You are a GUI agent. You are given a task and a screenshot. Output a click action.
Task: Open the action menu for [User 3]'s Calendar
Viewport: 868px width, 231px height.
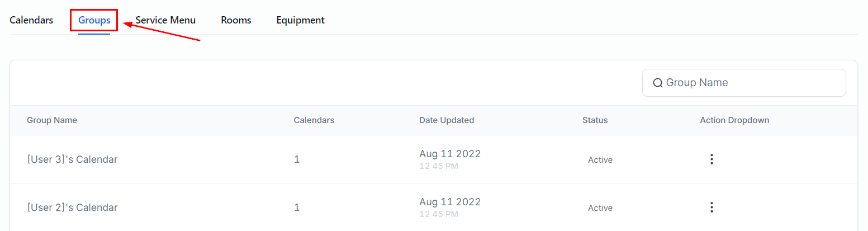[712, 159]
